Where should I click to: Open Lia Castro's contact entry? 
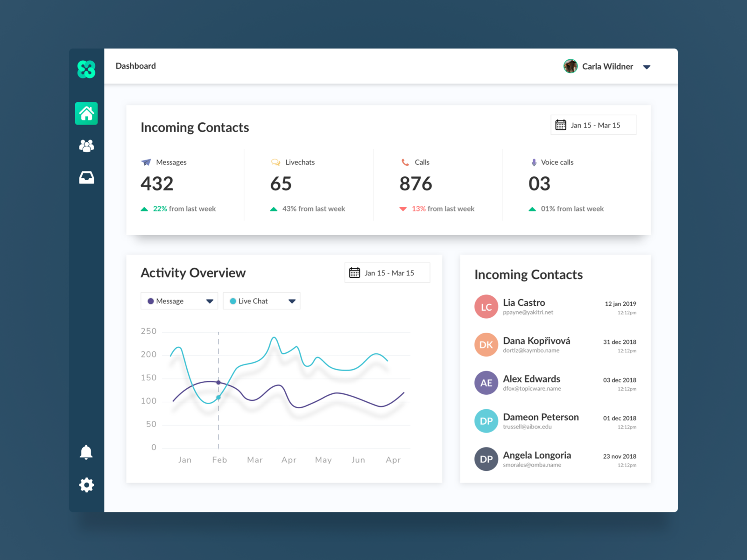point(556,307)
